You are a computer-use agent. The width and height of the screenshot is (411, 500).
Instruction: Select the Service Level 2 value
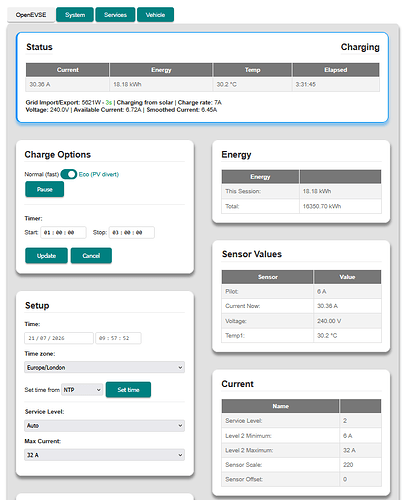point(345,421)
